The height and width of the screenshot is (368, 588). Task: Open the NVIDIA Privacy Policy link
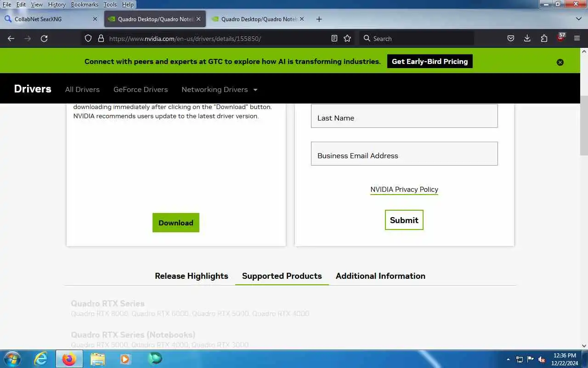(x=404, y=190)
